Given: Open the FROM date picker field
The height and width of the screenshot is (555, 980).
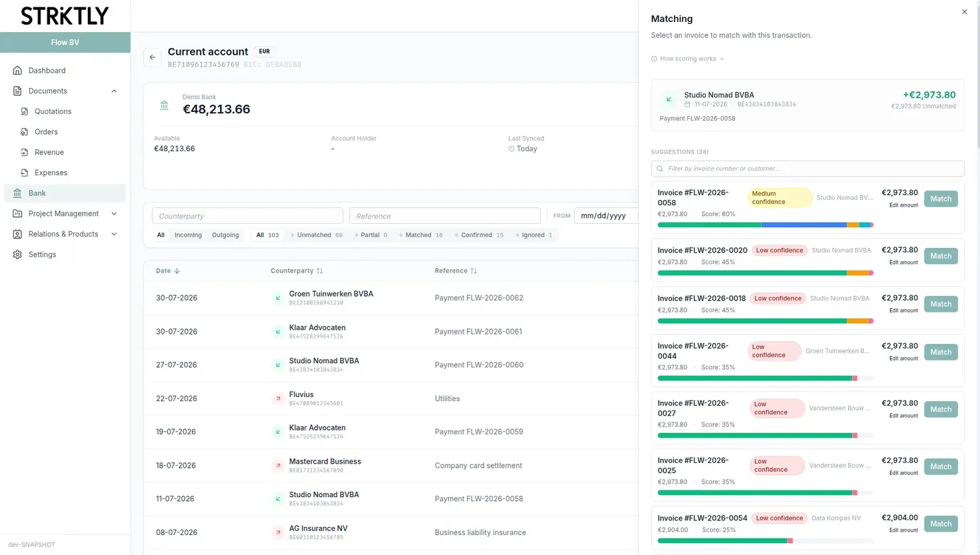Looking at the screenshot, I should (605, 216).
